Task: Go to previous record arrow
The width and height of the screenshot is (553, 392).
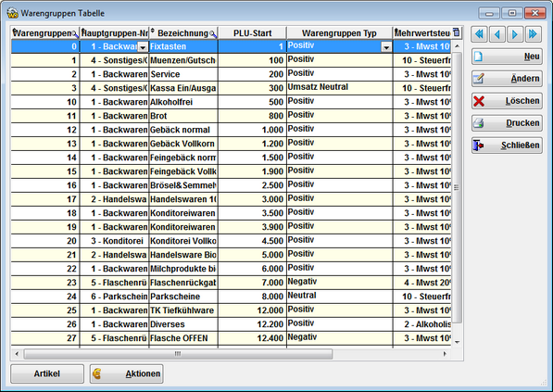Action: [497, 34]
